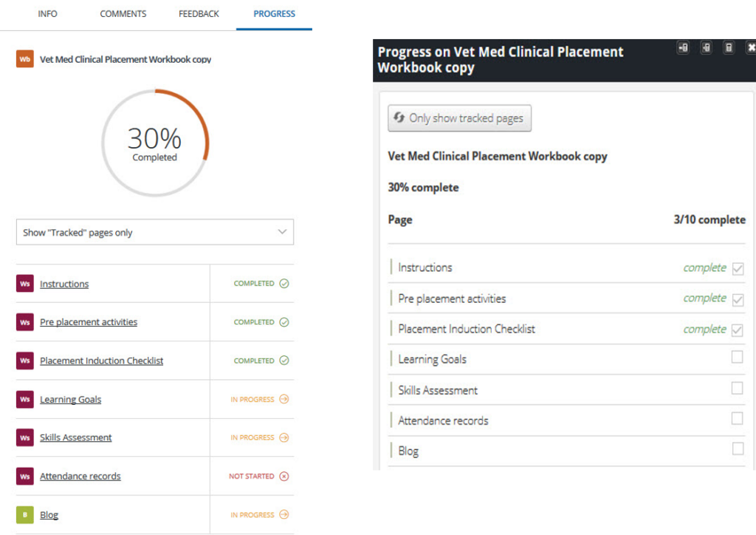Untick the Instructions complete checkbox
This screenshot has width=756, height=535.
tap(737, 268)
